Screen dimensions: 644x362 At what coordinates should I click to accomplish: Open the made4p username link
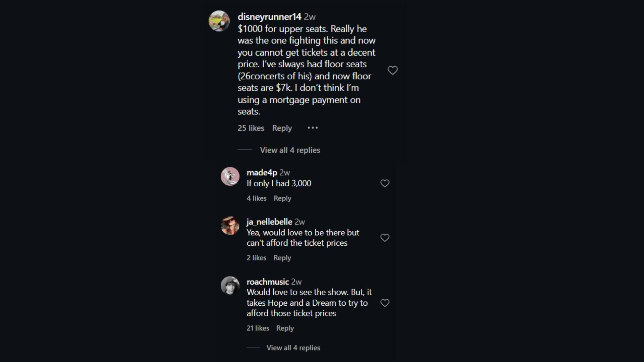pos(262,173)
